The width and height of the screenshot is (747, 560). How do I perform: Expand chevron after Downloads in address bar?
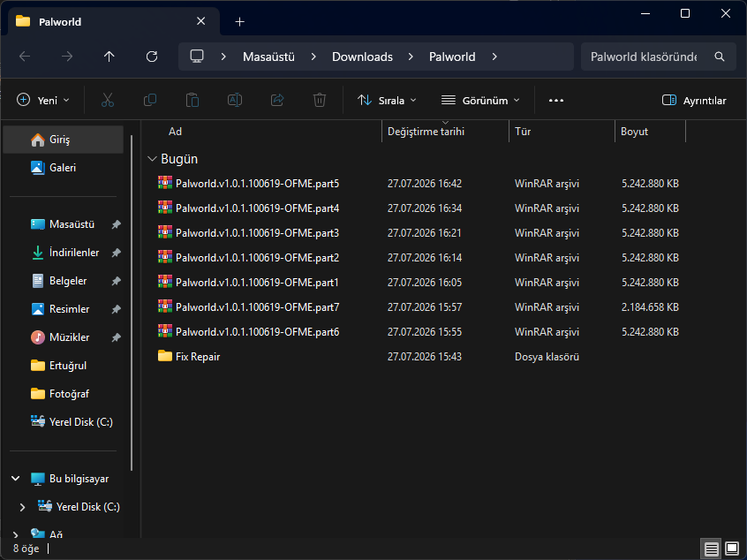(411, 57)
